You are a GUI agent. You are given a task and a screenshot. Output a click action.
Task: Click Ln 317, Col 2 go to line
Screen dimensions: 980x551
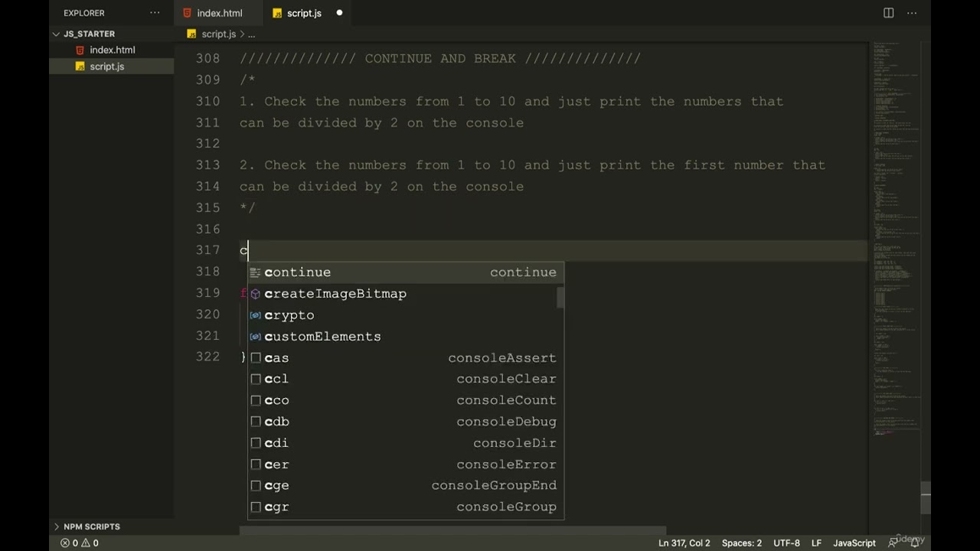(x=684, y=543)
